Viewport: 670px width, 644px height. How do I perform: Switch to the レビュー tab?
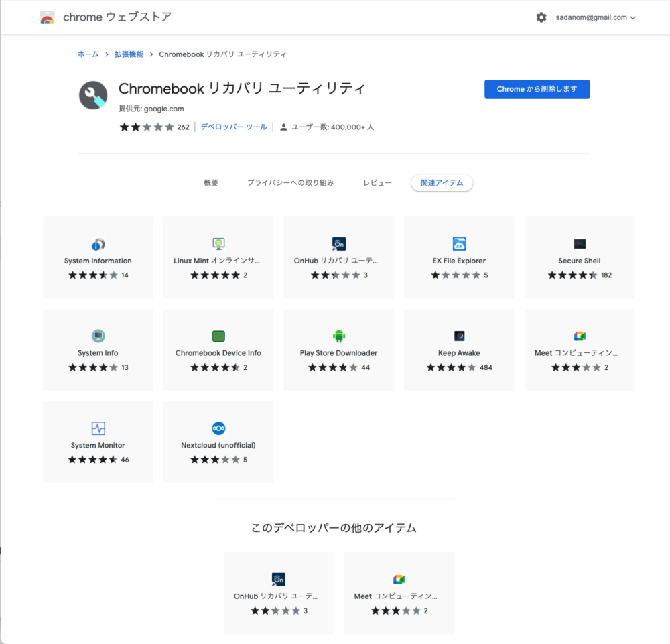pyautogui.click(x=377, y=183)
